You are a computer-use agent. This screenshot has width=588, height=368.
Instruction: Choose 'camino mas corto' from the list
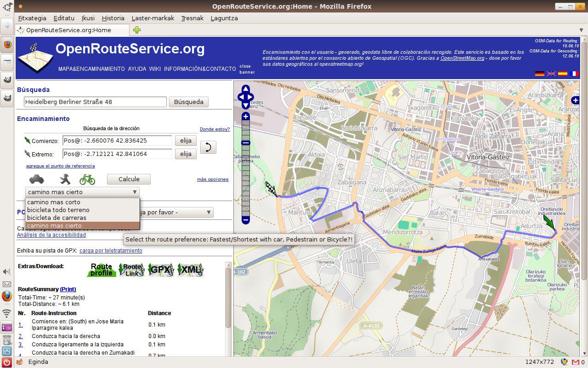click(54, 202)
